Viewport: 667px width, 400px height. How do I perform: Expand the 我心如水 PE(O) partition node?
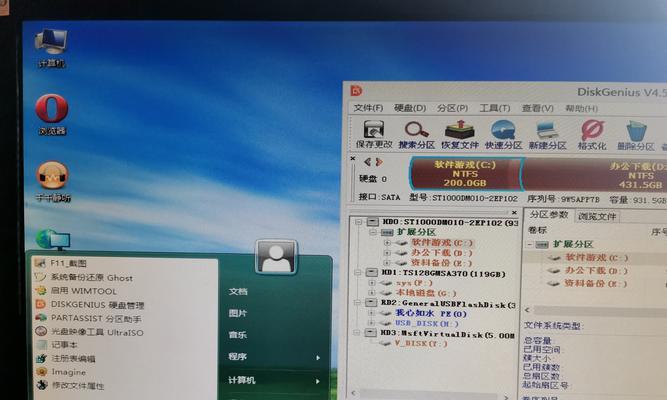(x=371, y=313)
